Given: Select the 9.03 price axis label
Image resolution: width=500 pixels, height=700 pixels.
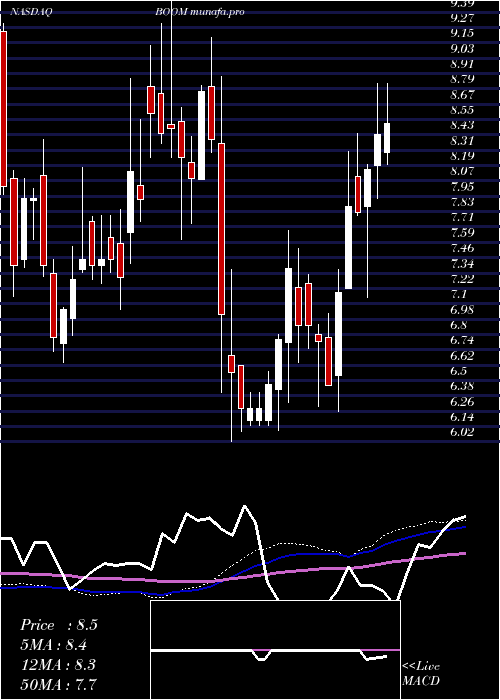Looking at the screenshot, I should 462,48.
